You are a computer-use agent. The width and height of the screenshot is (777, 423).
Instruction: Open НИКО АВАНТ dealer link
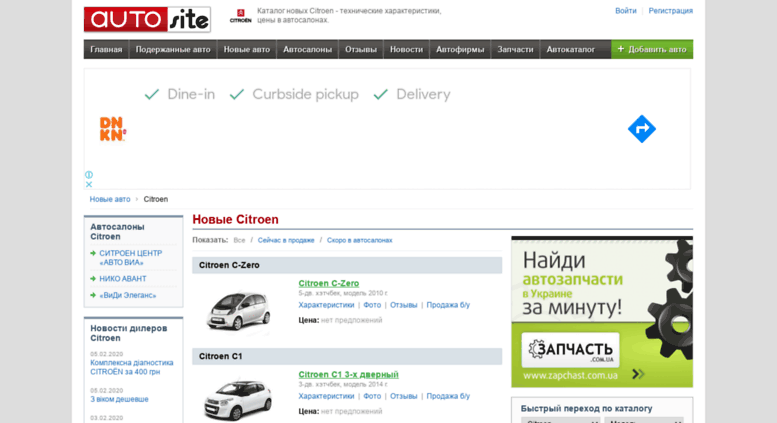click(122, 279)
